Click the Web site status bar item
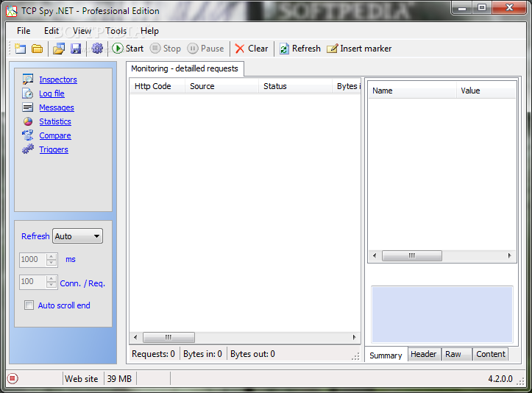 (82, 379)
